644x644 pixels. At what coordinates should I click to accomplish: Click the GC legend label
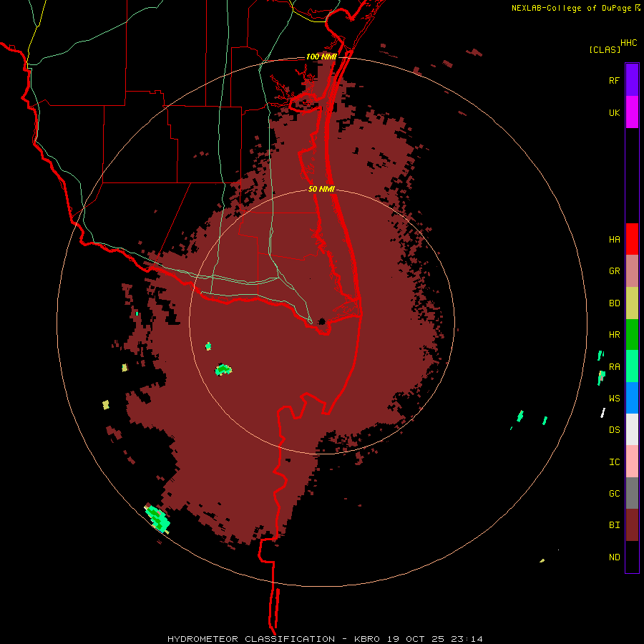point(614,494)
